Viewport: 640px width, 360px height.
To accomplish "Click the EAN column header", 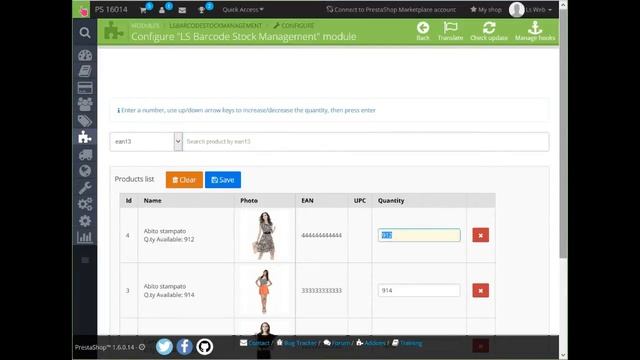I will point(307,200).
